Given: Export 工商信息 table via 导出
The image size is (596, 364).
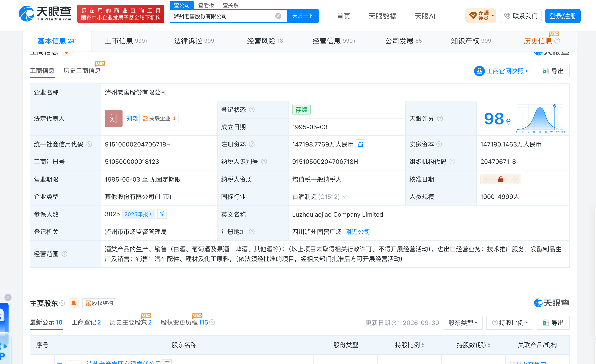Looking at the screenshot, I should click(x=553, y=71).
